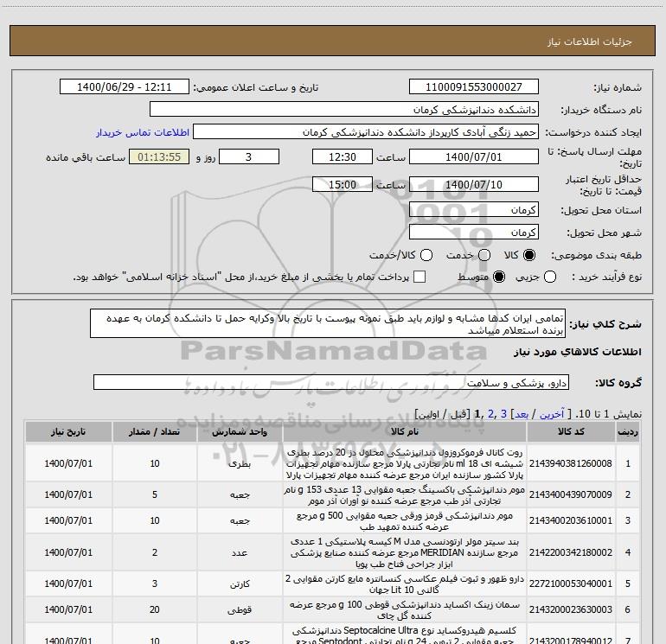Screen dimensions: 666x644
Task: Click unit عدد in row 4
Action: point(240,552)
